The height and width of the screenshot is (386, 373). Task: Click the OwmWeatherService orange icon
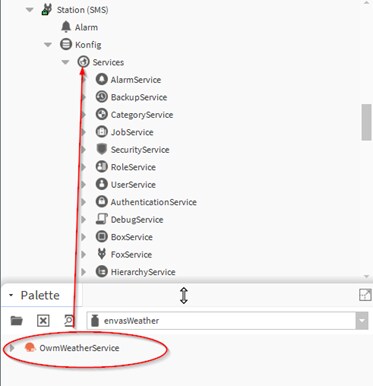click(x=30, y=348)
